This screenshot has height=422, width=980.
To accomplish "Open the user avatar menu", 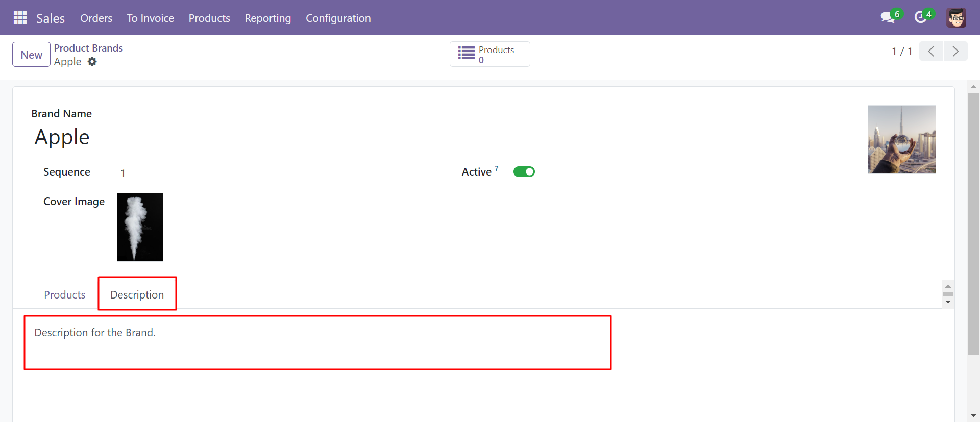I will click(x=956, y=18).
